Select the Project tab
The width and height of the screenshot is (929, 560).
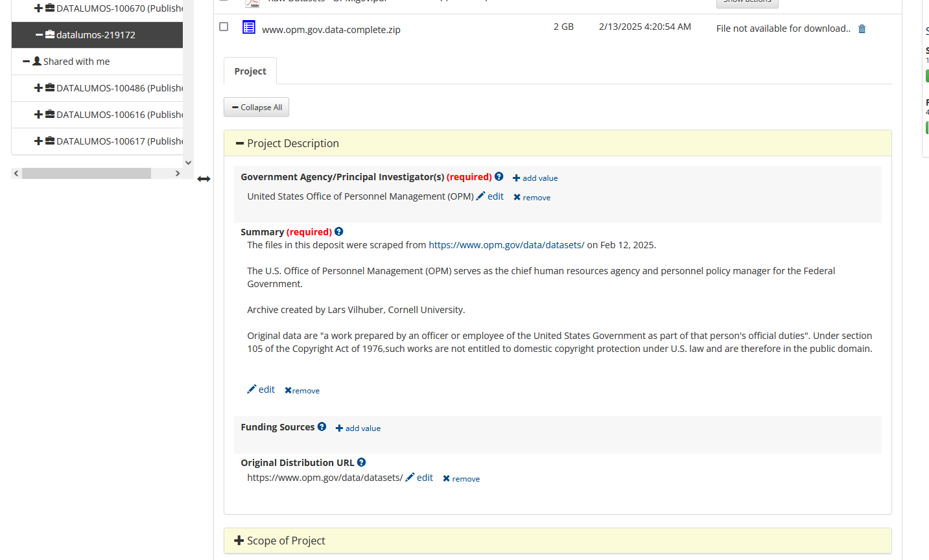pyautogui.click(x=250, y=71)
